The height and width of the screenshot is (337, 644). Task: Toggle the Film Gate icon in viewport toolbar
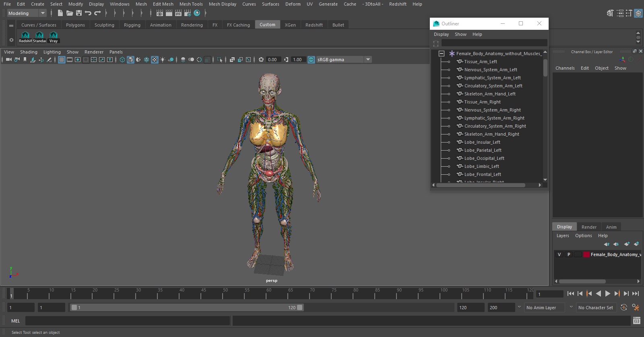coord(70,60)
